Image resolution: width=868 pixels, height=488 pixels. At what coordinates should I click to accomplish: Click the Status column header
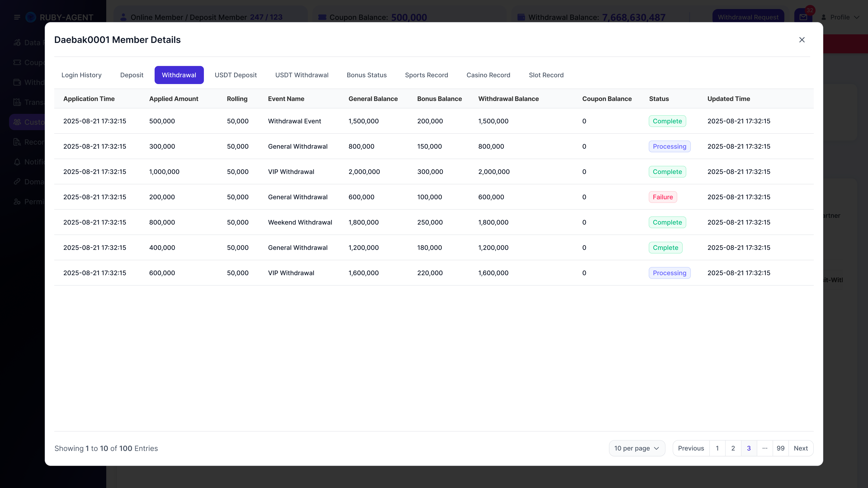pyautogui.click(x=659, y=99)
